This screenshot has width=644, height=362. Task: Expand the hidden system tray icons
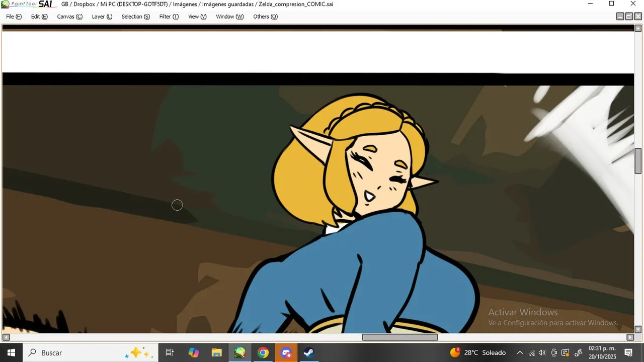tap(520, 352)
